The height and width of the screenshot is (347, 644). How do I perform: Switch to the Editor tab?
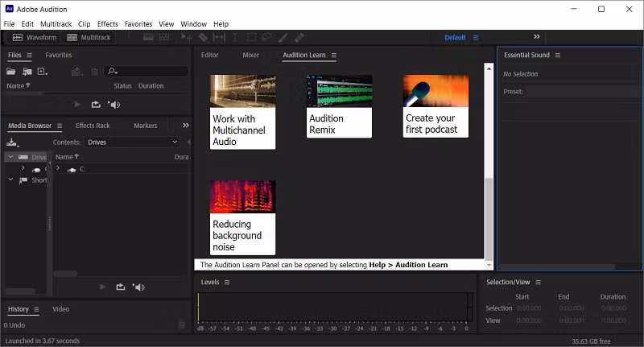point(209,55)
